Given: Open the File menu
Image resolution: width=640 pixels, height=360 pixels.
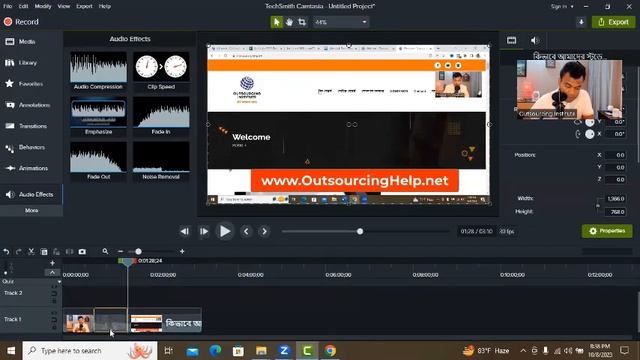Looking at the screenshot, I should (8, 7).
